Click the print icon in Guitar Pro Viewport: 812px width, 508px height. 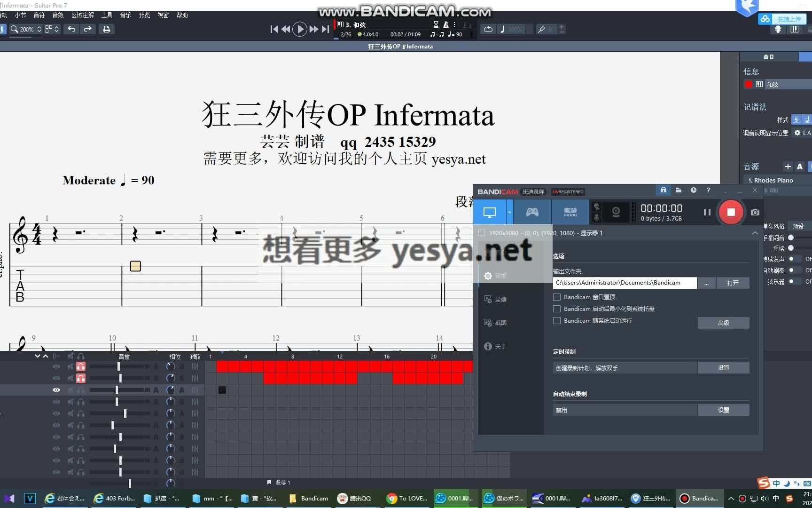[107, 29]
